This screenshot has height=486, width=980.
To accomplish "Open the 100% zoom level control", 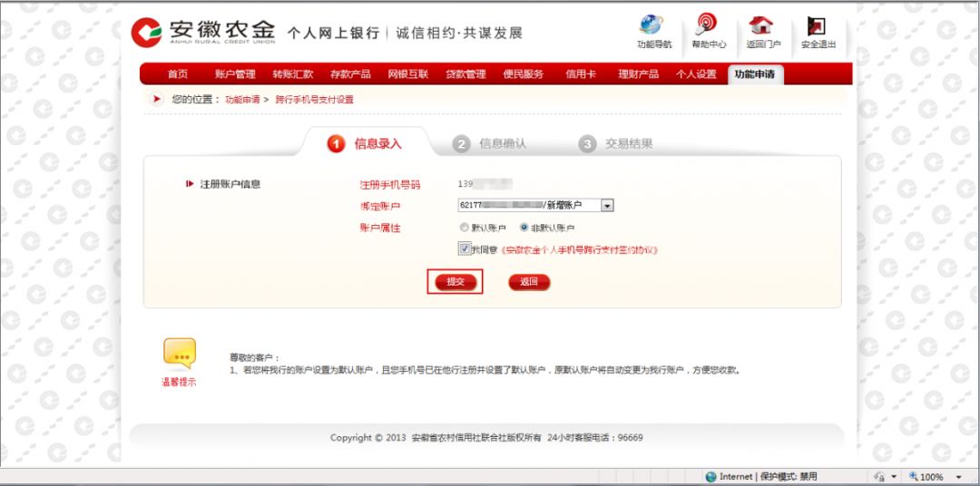I will tap(935, 477).
